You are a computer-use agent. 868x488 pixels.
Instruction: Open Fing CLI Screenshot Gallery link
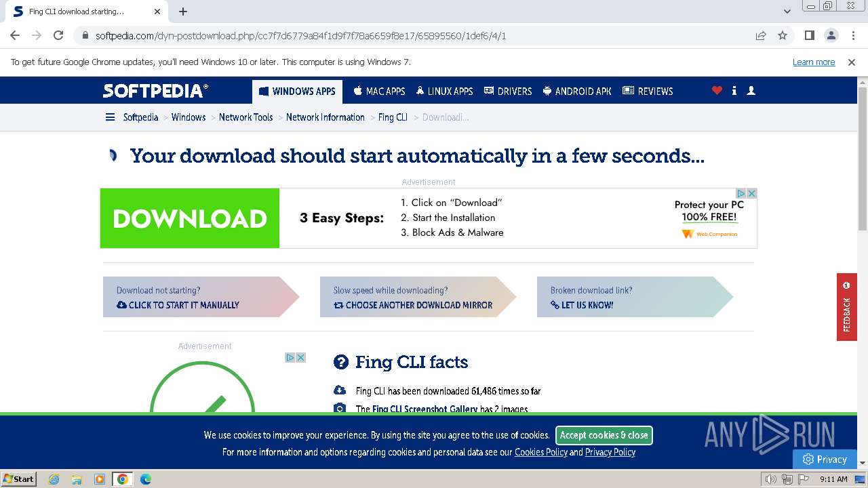pos(425,409)
